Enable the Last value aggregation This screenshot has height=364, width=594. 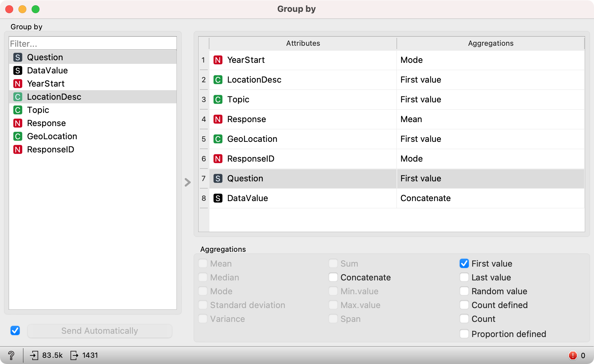click(464, 277)
